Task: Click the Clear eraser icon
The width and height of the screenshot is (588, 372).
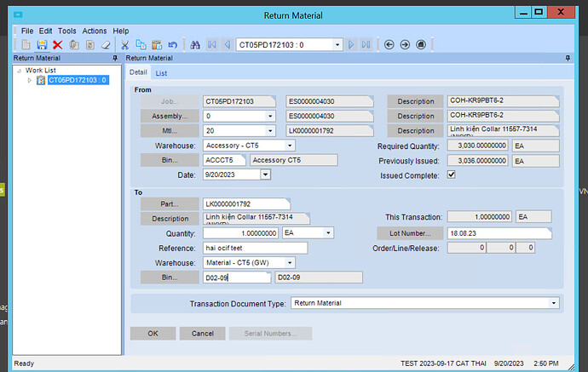Action: point(106,44)
